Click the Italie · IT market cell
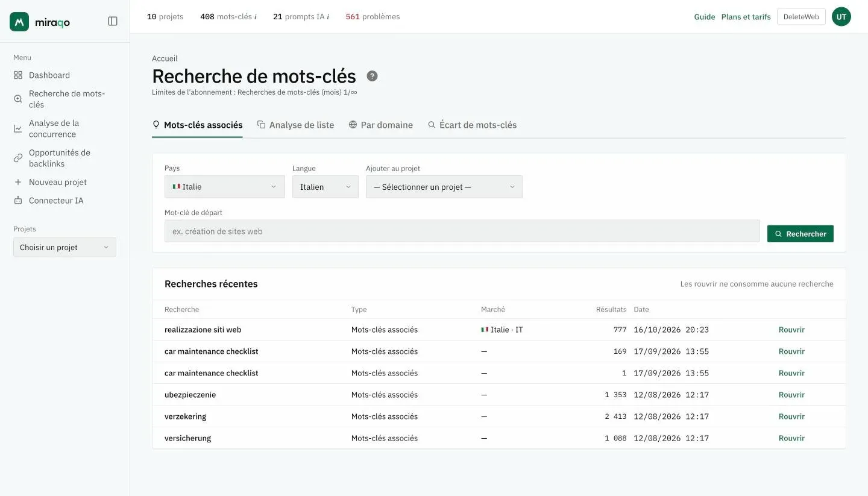868x496 pixels. pyautogui.click(x=502, y=330)
